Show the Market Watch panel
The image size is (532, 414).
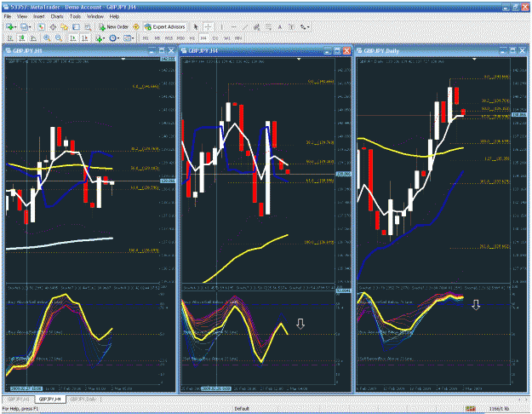pyautogui.click(x=41, y=26)
